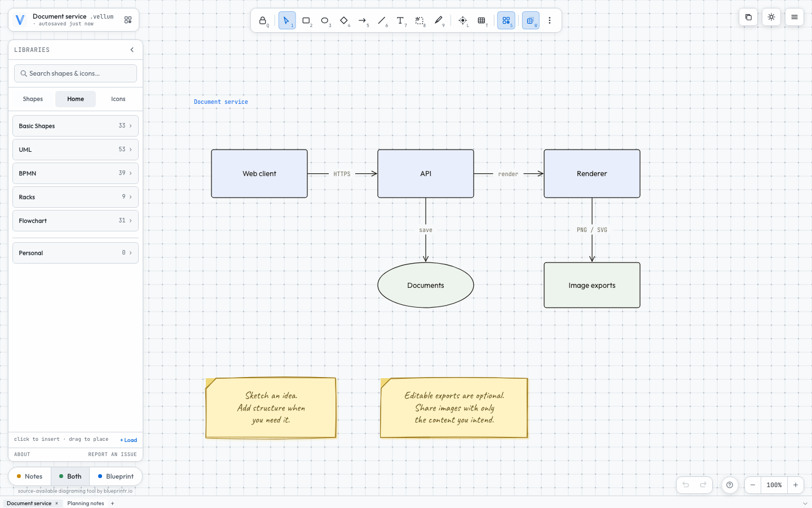812x508 pixels.
Task: Select the Documents ellipse
Action: pyautogui.click(x=426, y=285)
